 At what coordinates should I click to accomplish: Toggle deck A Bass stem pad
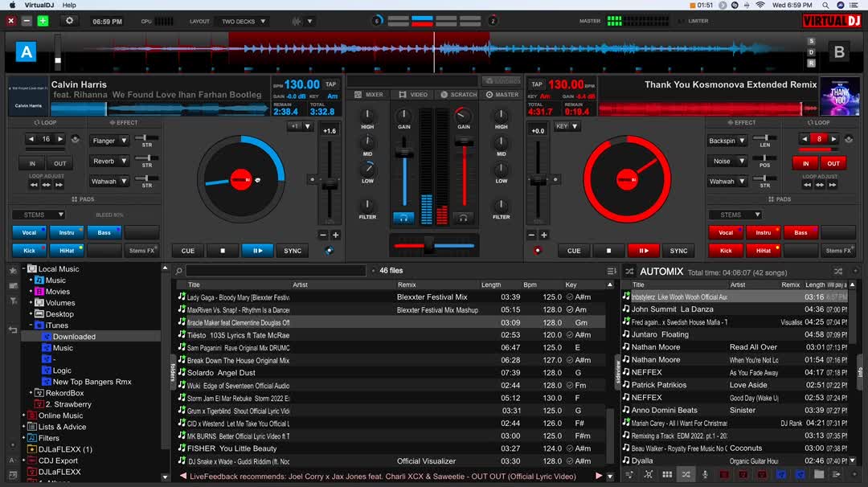104,232
